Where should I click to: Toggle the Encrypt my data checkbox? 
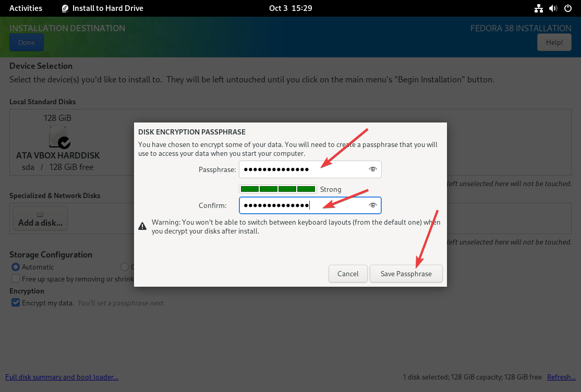16,303
